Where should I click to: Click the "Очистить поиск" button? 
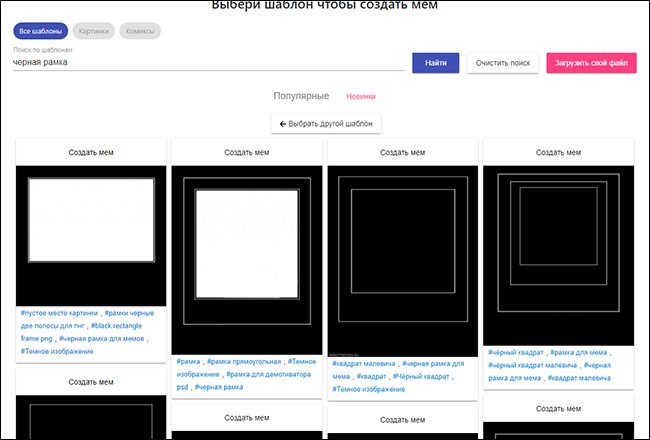pyautogui.click(x=502, y=63)
